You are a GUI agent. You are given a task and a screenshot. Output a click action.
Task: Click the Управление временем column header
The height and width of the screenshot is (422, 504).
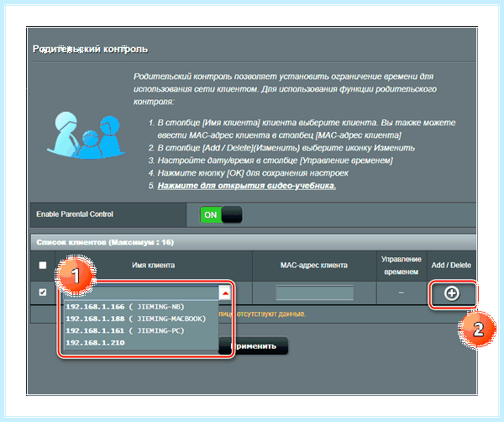point(402,266)
